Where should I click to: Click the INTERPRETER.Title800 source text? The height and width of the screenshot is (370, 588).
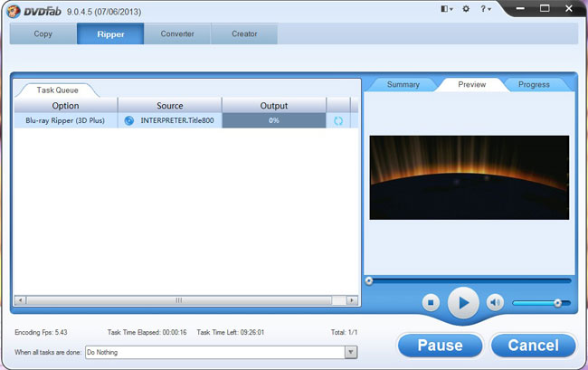(x=177, y=120)
